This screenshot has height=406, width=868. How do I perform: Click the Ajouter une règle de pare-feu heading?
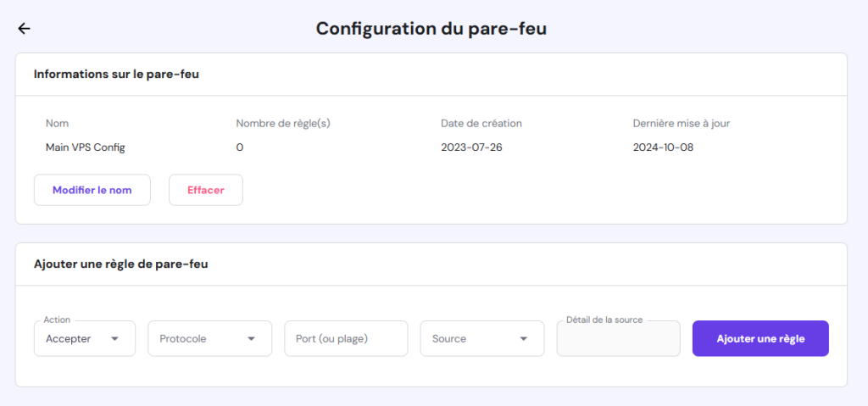click(x=121, y=264)
